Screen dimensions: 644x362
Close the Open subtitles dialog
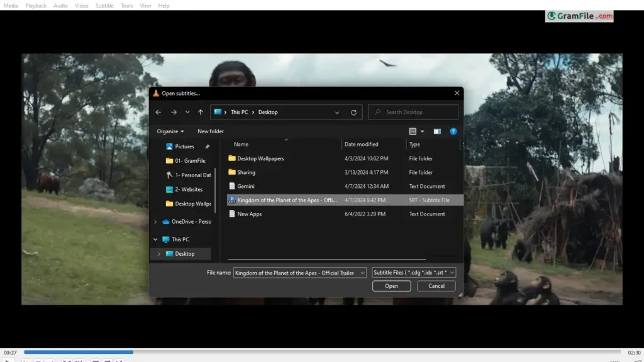[457, 93]
